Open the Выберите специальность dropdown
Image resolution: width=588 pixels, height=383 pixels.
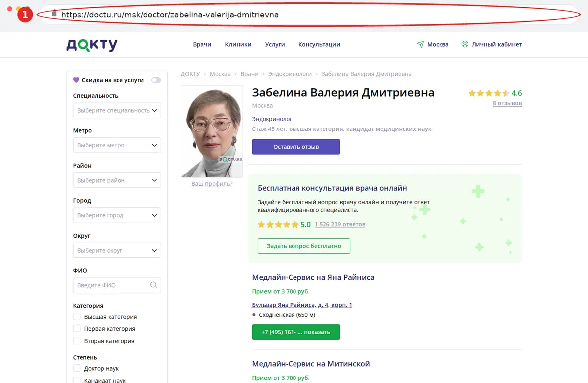[117, 110]
